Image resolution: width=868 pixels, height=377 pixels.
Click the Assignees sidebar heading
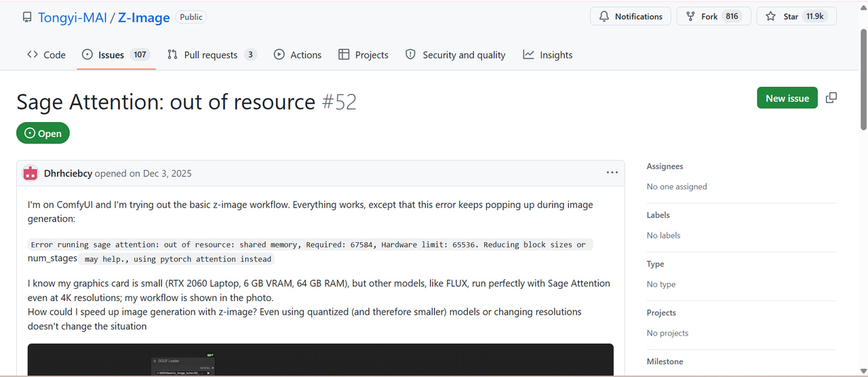(x=665, y=166)
